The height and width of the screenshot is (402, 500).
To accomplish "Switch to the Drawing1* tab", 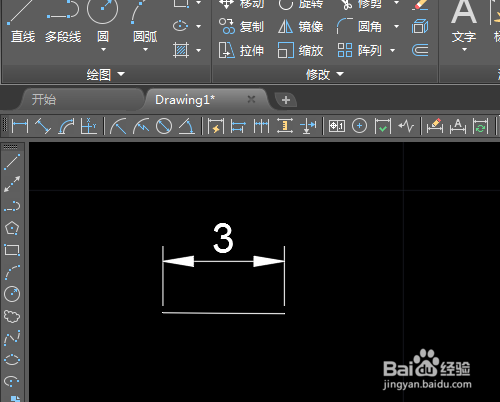I will [185, 100].
